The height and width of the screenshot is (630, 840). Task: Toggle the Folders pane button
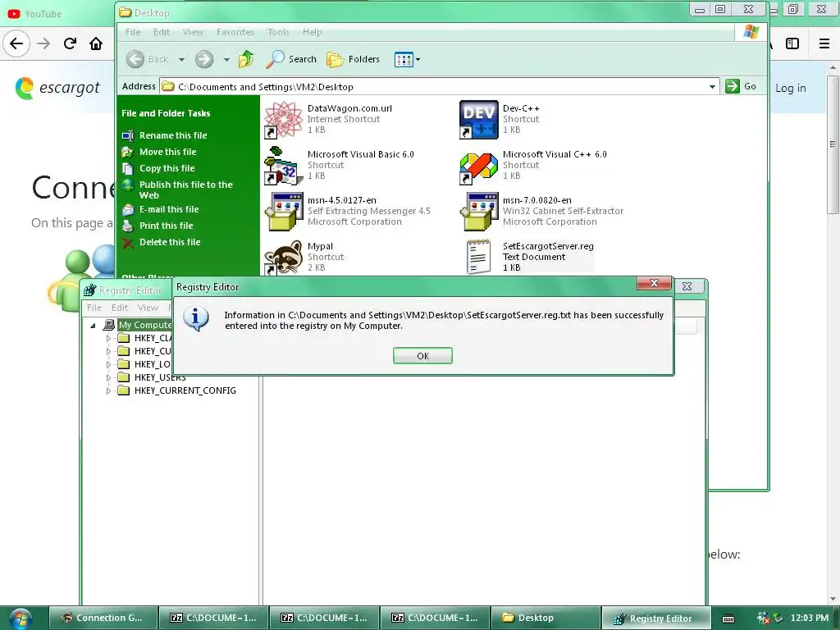(x=353, y=59)
